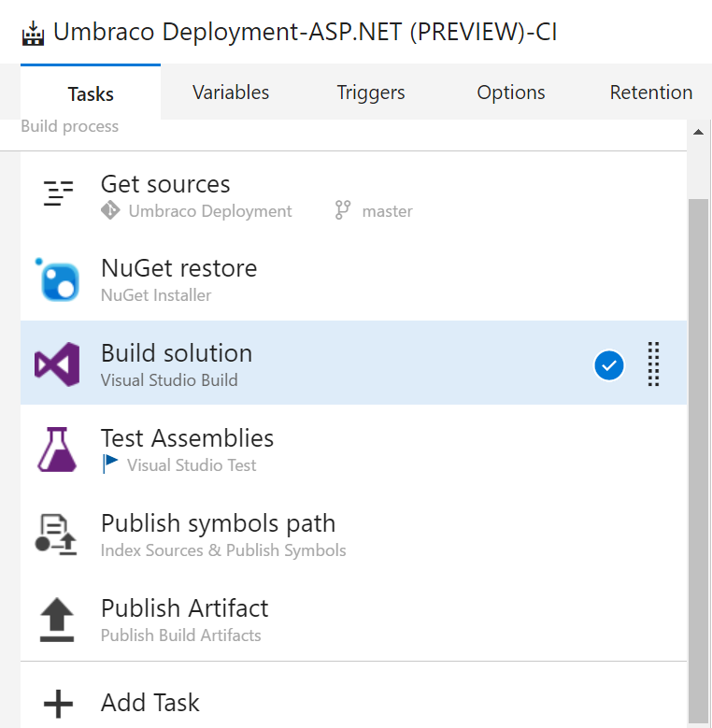The image size is (712, 728).
Task: Switch to the Triggers tab
Action: (x=371, y=93)
